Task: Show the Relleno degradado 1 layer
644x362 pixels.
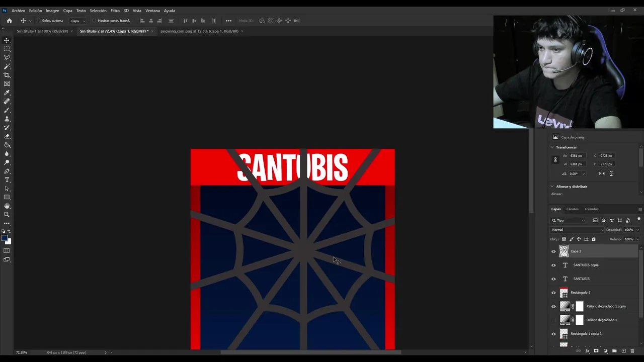Action: click(x=553, y=320)
